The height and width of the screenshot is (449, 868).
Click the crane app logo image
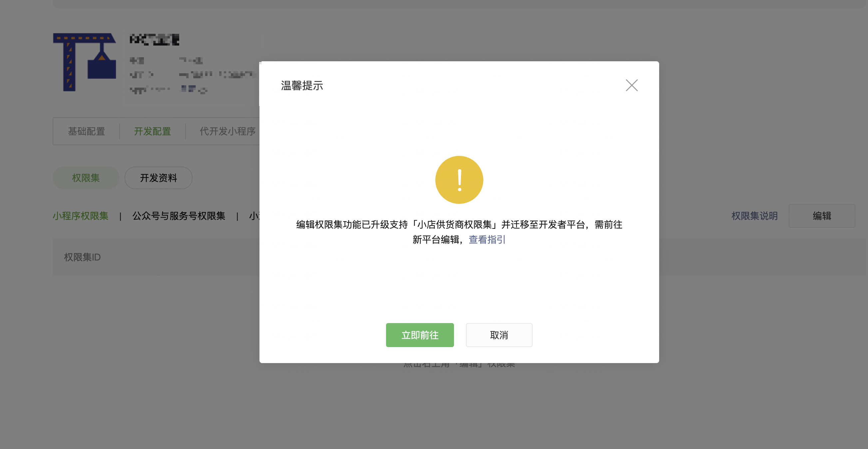pyautogui.click(x=85, y=62)
